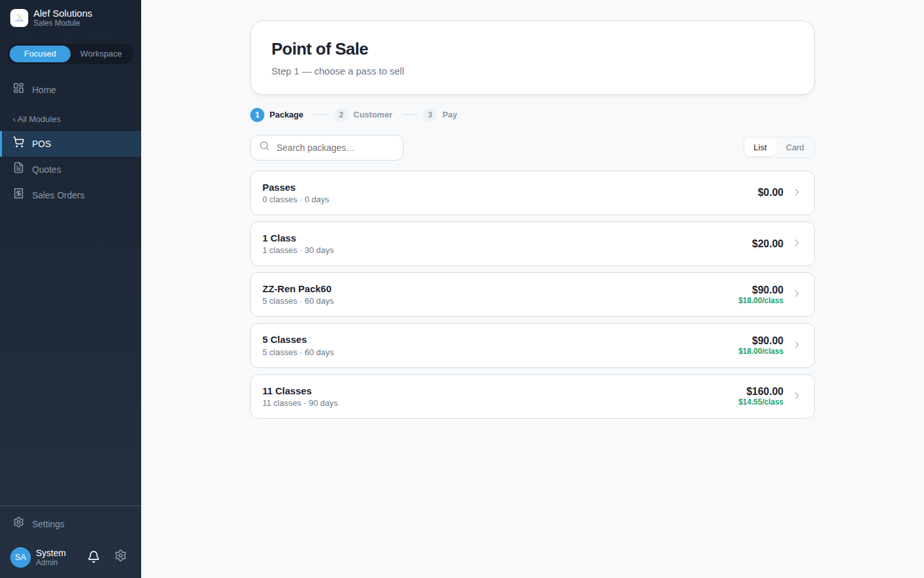Select the 5 Classes package name

coord(285,340)
